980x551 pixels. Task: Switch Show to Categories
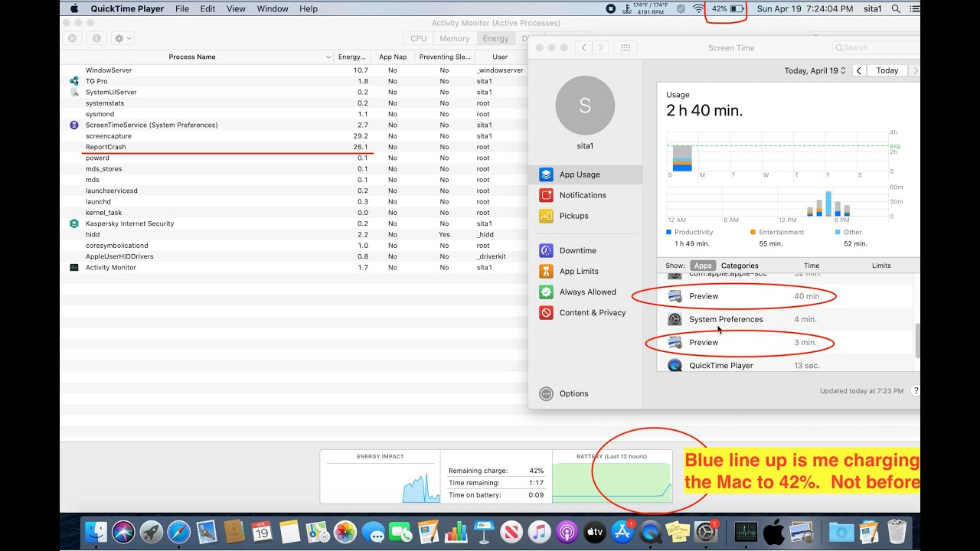[x=740, y=266]
